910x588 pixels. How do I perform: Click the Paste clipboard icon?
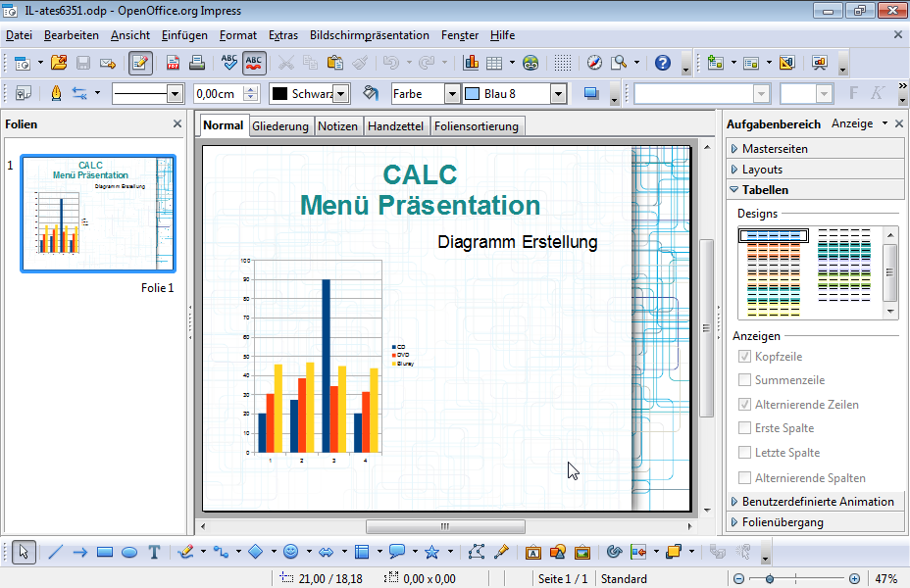(x=334, y=63)
